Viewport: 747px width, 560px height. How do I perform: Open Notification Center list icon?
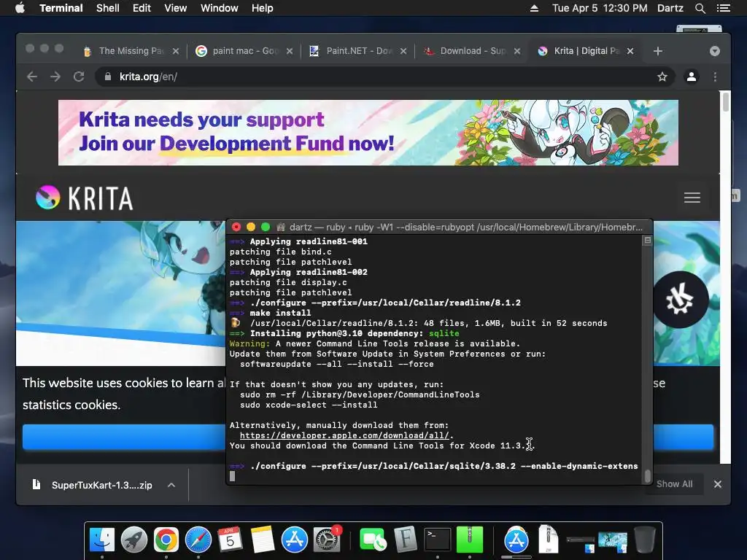coord(724,8)
